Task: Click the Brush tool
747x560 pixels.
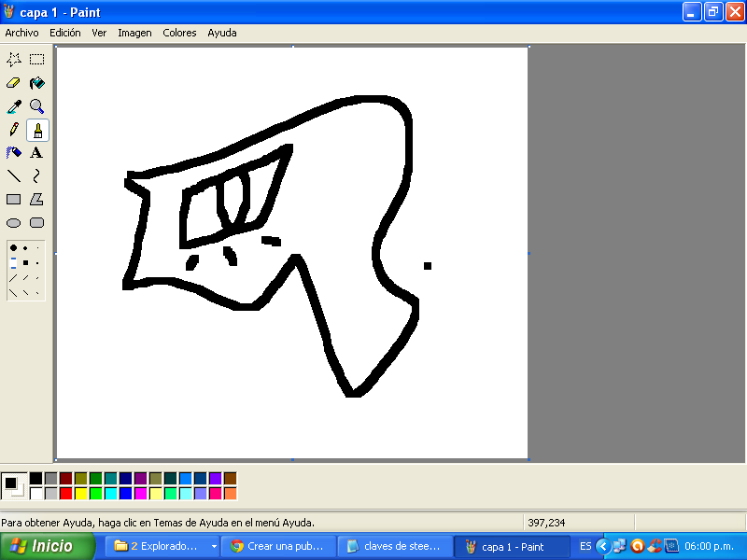Action: 37,130
